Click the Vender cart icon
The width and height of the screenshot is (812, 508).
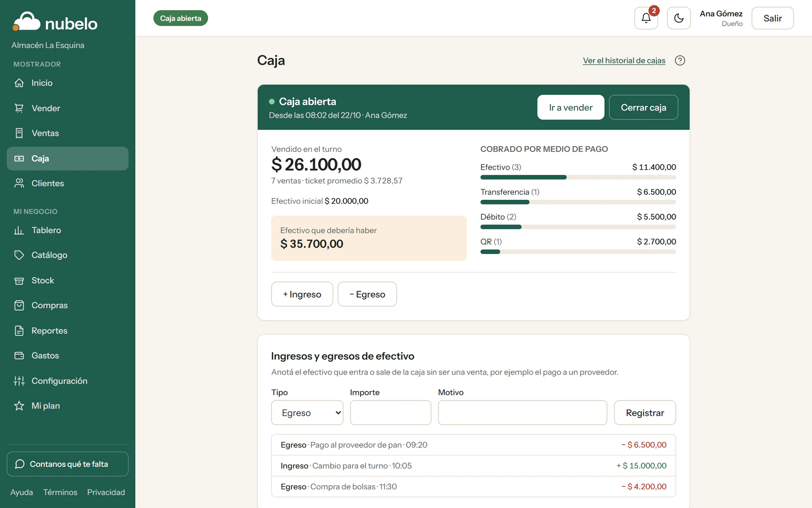19,108
